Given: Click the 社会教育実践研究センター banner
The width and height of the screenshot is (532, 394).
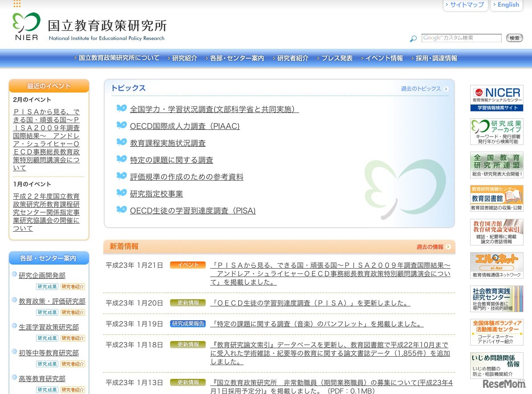Looking at the screenshot, I should 496,298.
